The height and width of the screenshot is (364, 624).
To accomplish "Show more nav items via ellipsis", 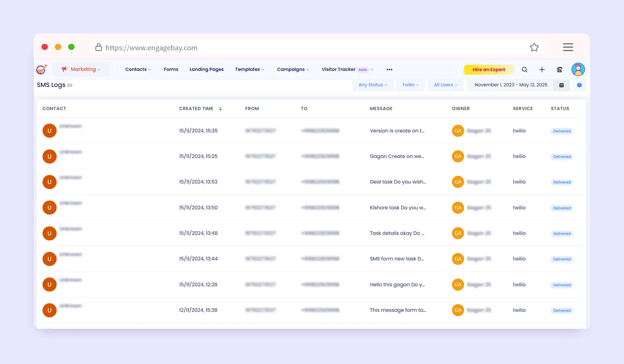I will [389, 70].
